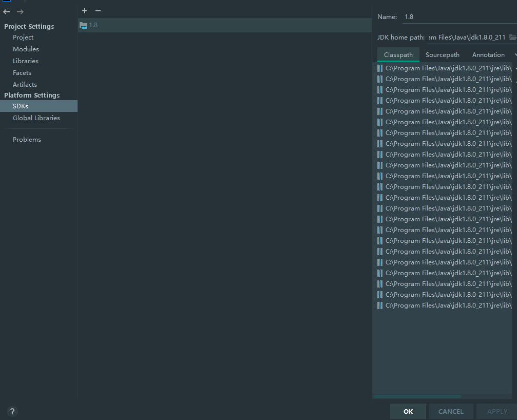
Task: Switch to Sourcepath tab
Action: click(x=442, y=55)
